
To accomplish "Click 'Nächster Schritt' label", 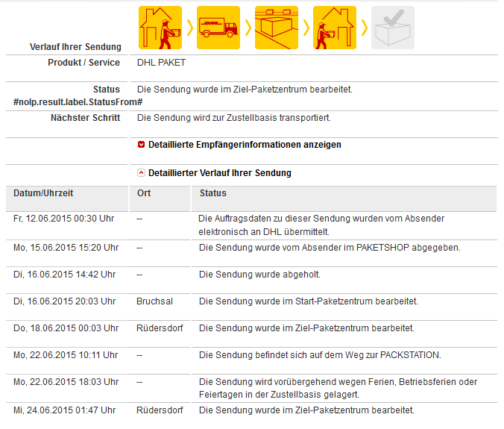I will coord(86,118).
